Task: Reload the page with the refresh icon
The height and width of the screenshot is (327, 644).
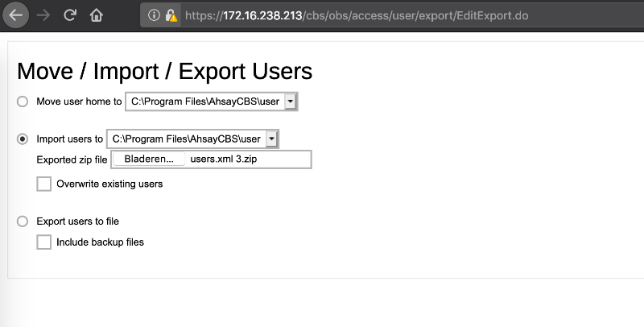Action: pos(70,15)
